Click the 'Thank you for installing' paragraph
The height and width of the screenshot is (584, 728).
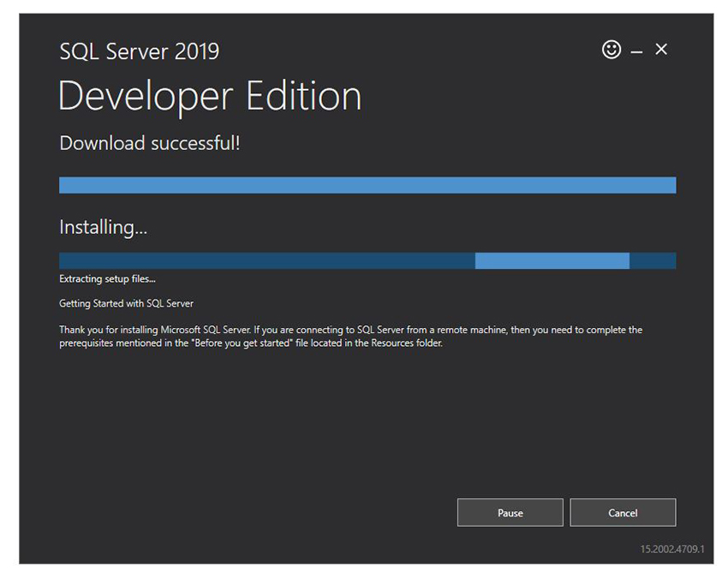pos(350,337)
